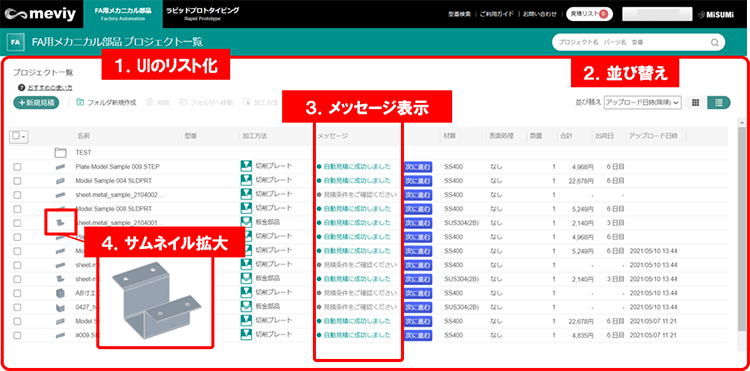The height and width of the screenshot is (371, 750).
Task: Click thumbnail of Model Sample 004.SLDPRT
Action: point(60,181)
